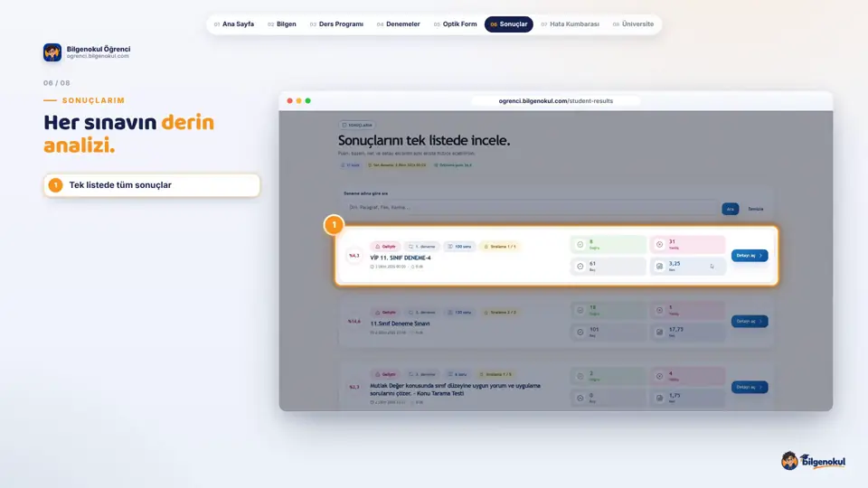Screen dimensions: 868x488
Task: Click the Geliştir tag on VİP DENEME-4 card
Action: coord(385,247)
